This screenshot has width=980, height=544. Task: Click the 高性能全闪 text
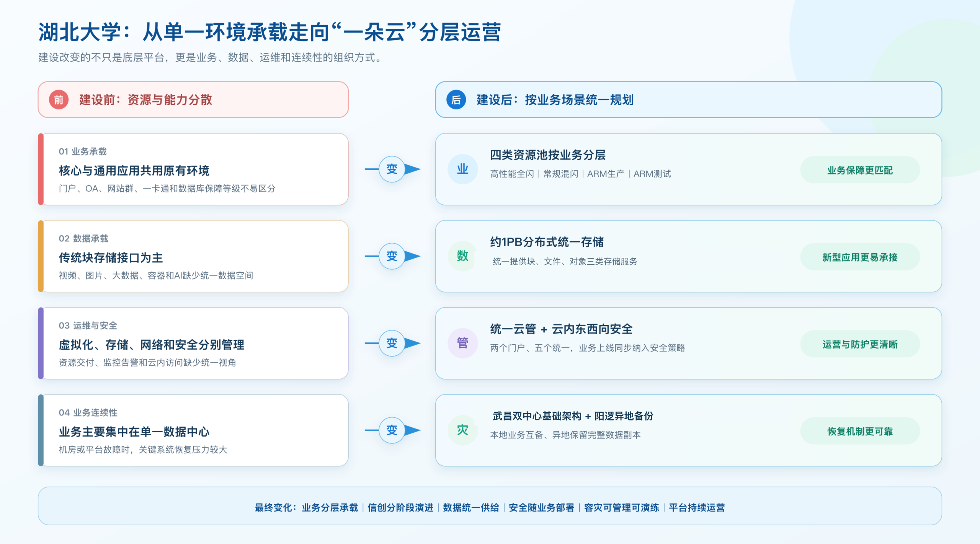pyautogui.click(x=512, y=174)
